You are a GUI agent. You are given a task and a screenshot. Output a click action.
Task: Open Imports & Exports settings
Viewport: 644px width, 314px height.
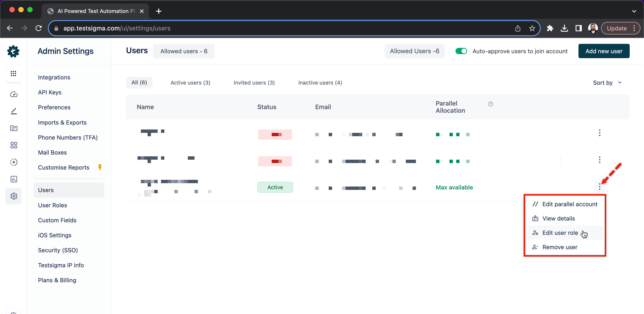click(62, 123)
